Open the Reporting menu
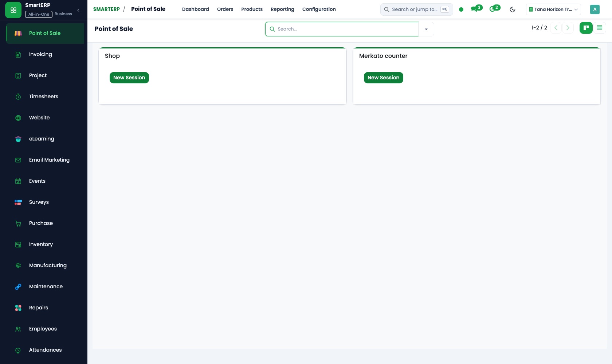The image size is (612, 364). pos(282,9)
